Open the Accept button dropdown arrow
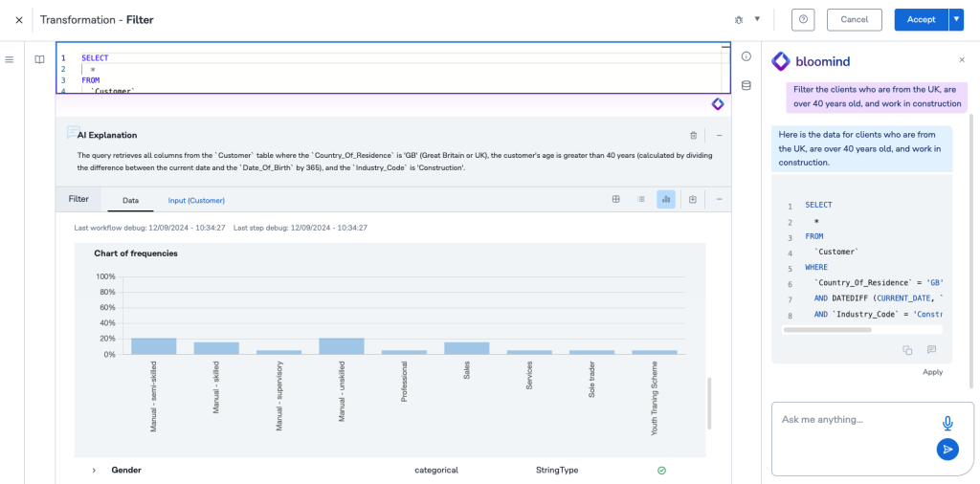The image size is (980, 484). click(955, 19)
